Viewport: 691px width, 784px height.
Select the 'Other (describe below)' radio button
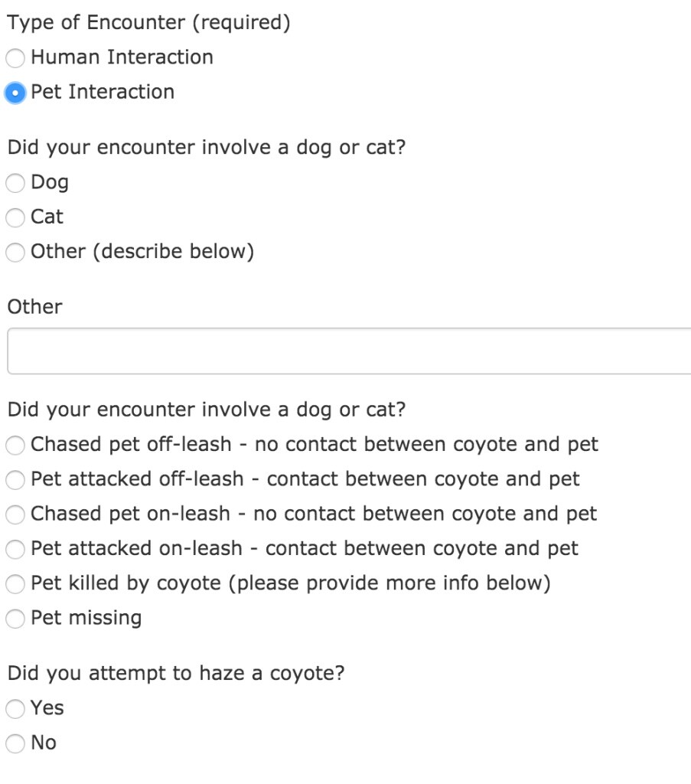click(15, 252)
